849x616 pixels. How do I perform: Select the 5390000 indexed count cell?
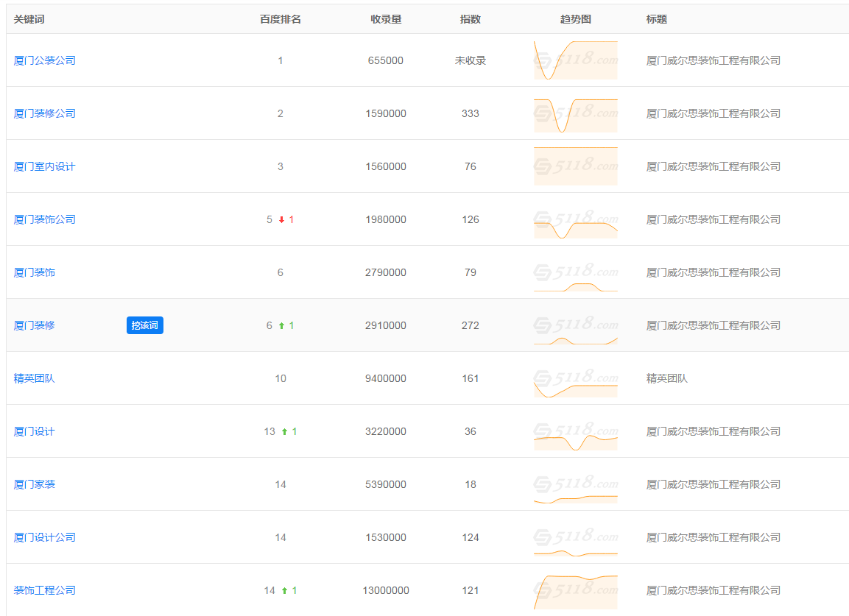click(386, 485)
